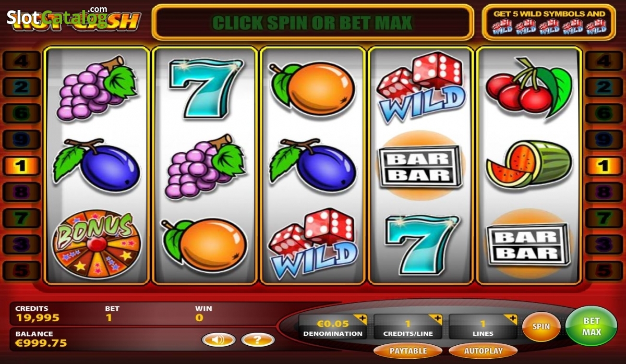This screenshot has width=626, height=364.
Task: Click the BAR BAR symbol on reel four
Action: [x=420, y=166]
